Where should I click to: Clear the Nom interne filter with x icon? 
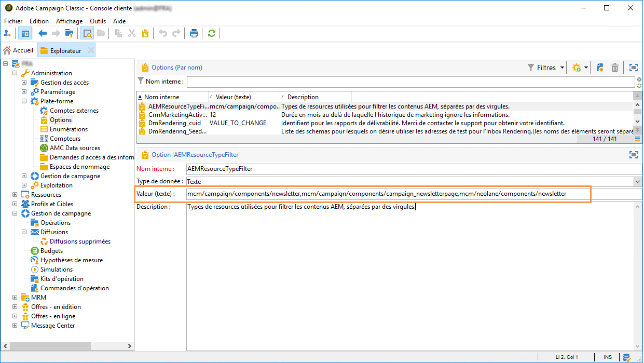point(639,79)
